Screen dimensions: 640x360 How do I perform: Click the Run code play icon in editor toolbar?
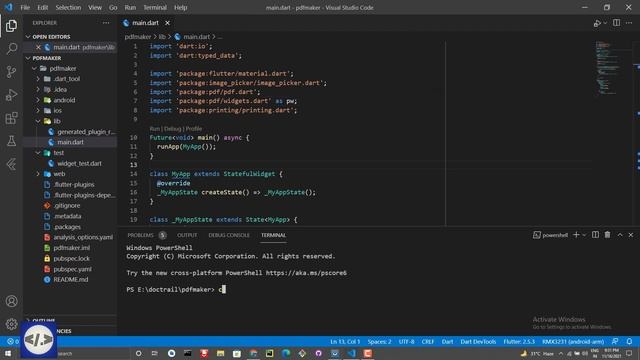click(x=597, y=23)
